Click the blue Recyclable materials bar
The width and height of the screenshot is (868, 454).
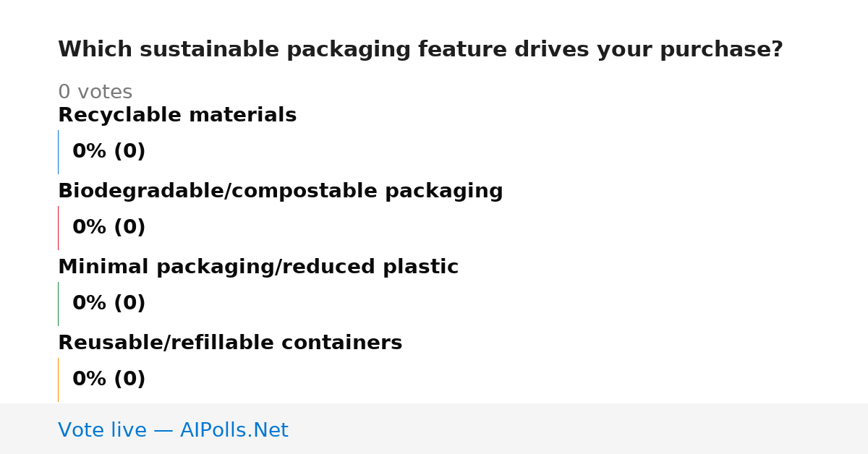58,152
